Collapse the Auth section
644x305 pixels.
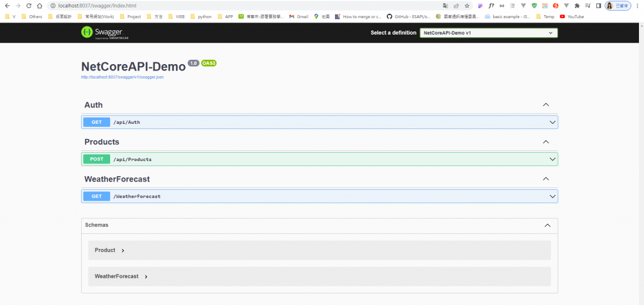click(x=546, y=104)
